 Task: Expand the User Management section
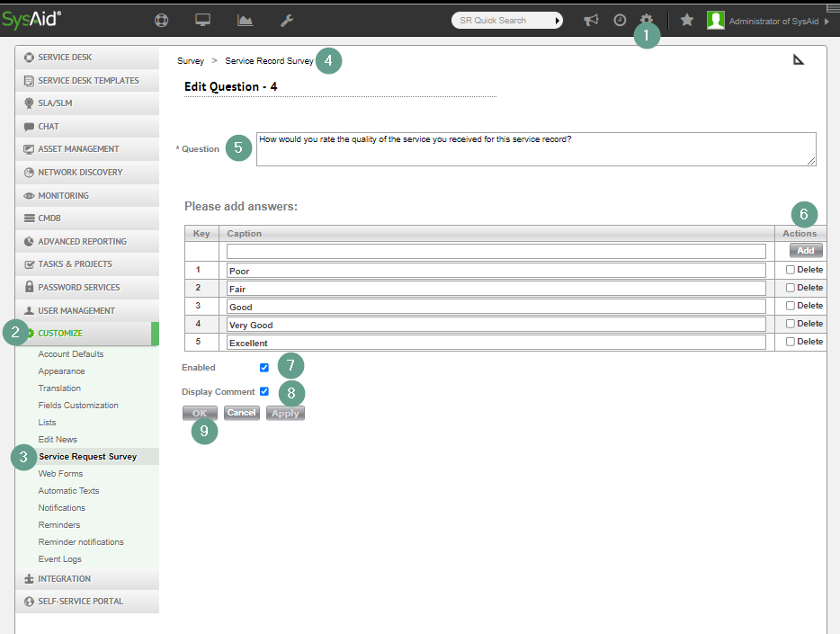tap(86, 310)
